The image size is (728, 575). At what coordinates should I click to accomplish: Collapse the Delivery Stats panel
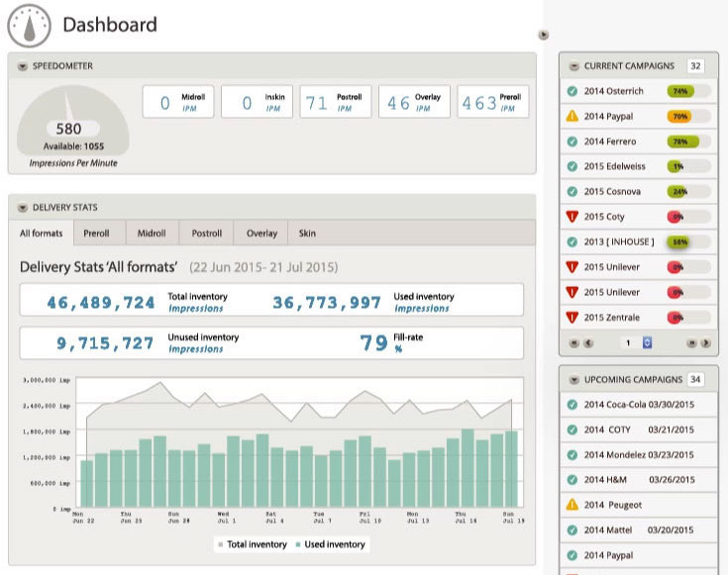(23, 208)
